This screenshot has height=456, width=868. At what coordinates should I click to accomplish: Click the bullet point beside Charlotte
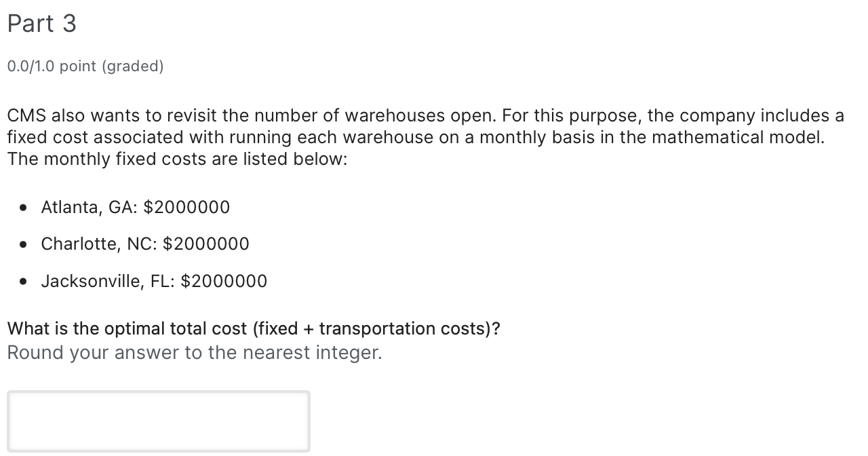click(x=24, y=244)
